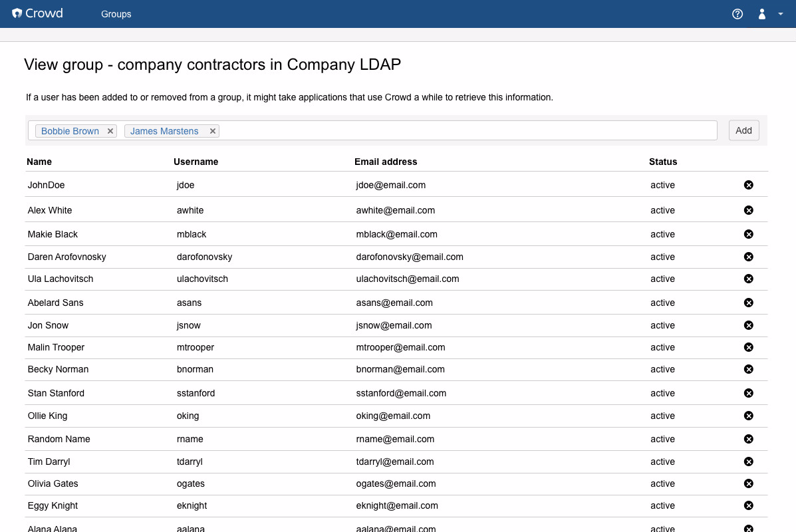Expand the user menu dropdown arrow
Image resolution: width=796 pixels, height=532 pixels.
(780, 14)
